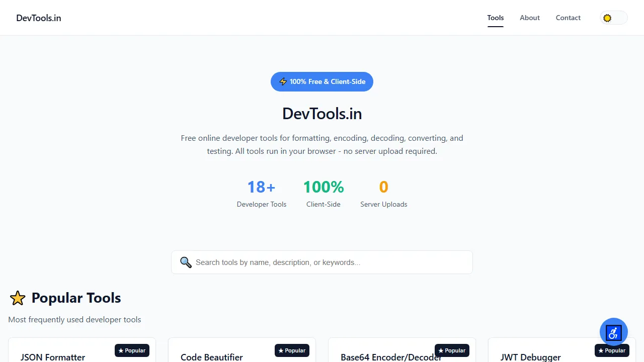644x362 pixels.
Task: Click the 18+ Developer Tools stat
Action: coord(261,194)
